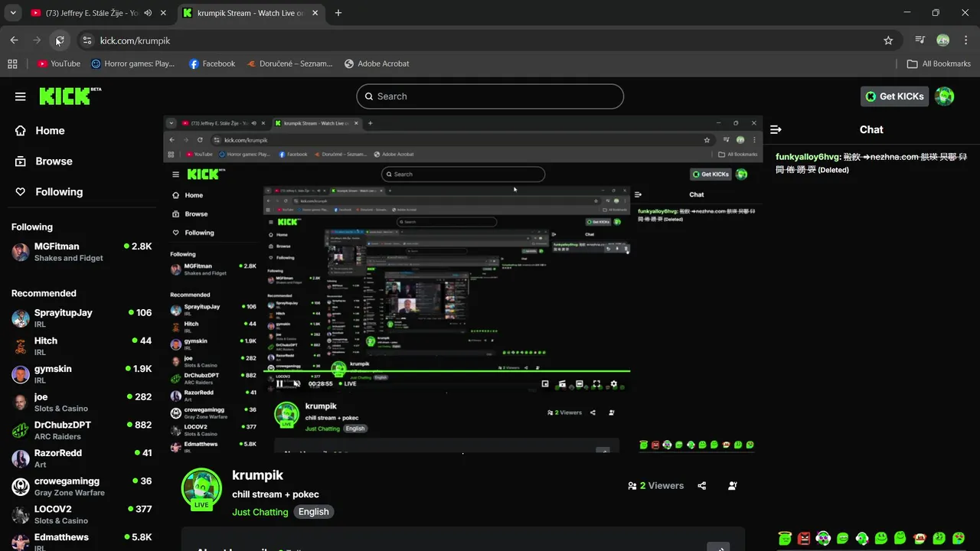The image size is (980, 551).
Task: Bookmark this page with the star
Action: tap(888, 41)
